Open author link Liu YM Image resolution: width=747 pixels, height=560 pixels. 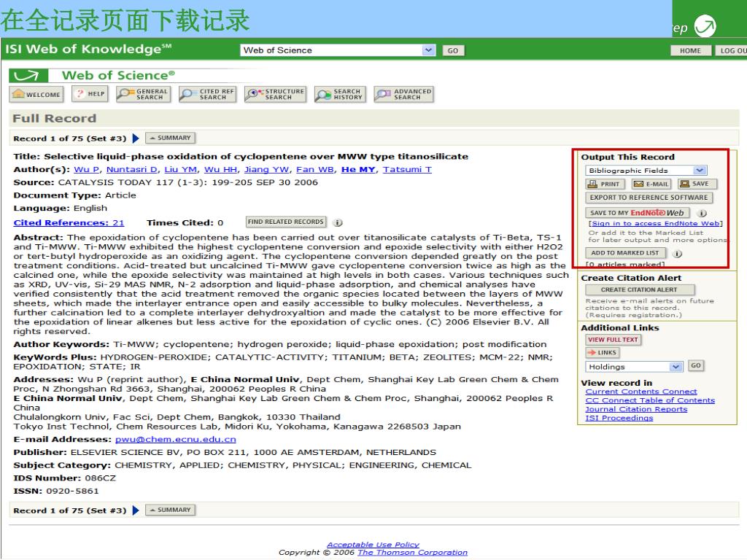pos(181,169)
